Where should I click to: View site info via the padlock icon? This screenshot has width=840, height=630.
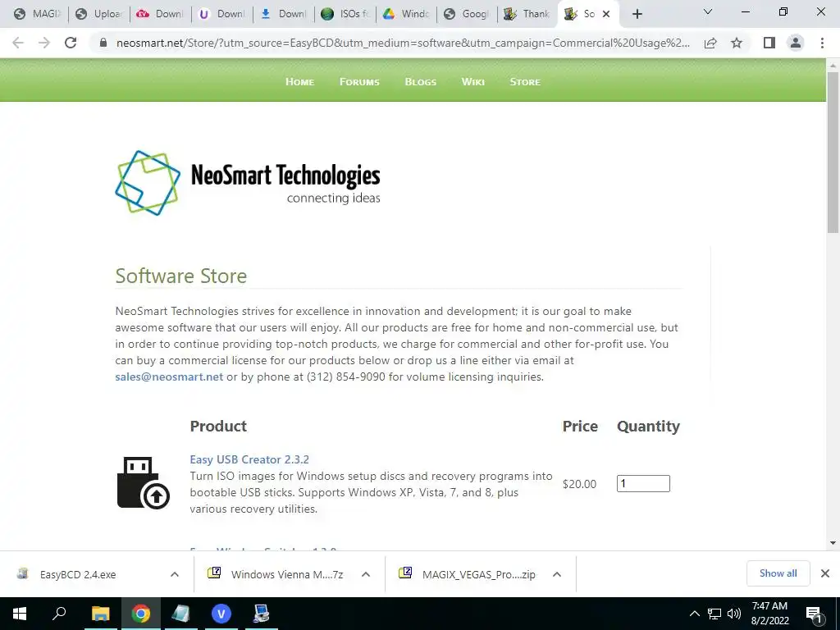coord(103,43)
